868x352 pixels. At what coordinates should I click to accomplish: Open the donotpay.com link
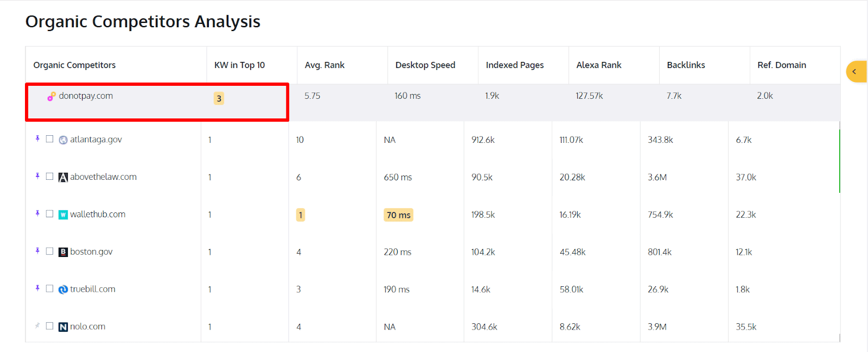click(86, 96)
